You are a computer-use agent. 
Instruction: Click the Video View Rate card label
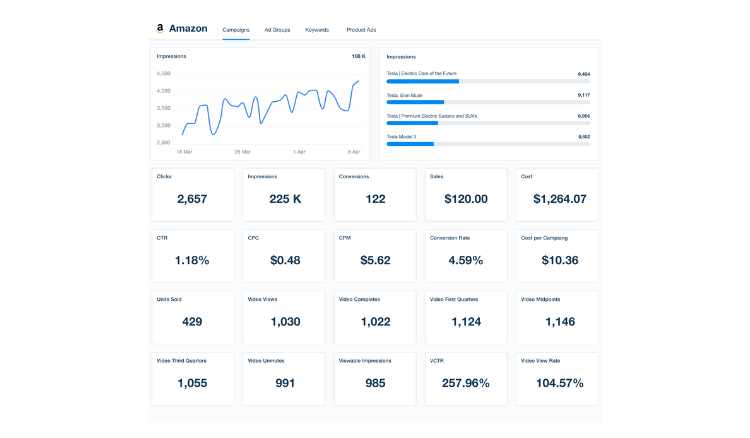(540, 361)
